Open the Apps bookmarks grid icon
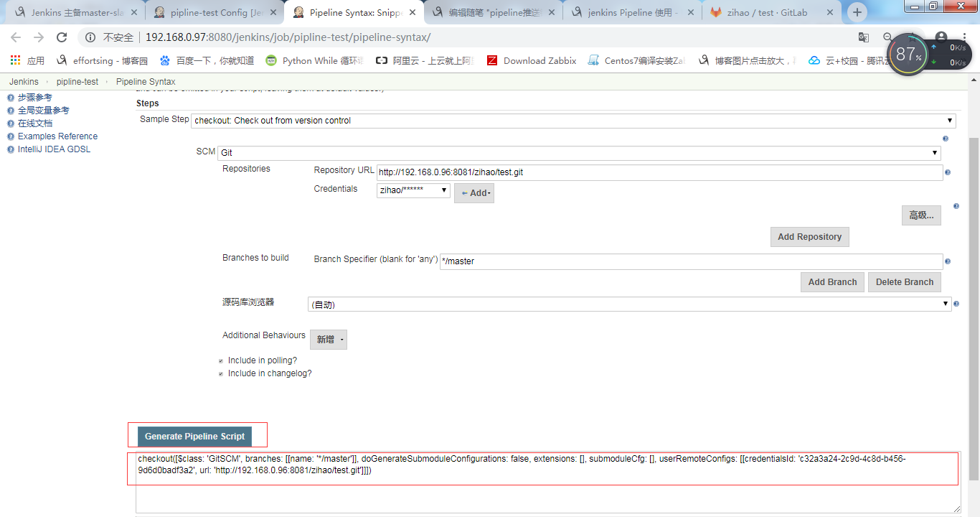980x517 pixels. pos(16,60)
